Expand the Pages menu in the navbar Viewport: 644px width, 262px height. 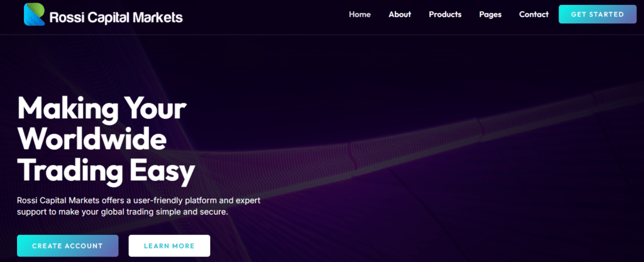pyautogui.click(x=490, y=14)
